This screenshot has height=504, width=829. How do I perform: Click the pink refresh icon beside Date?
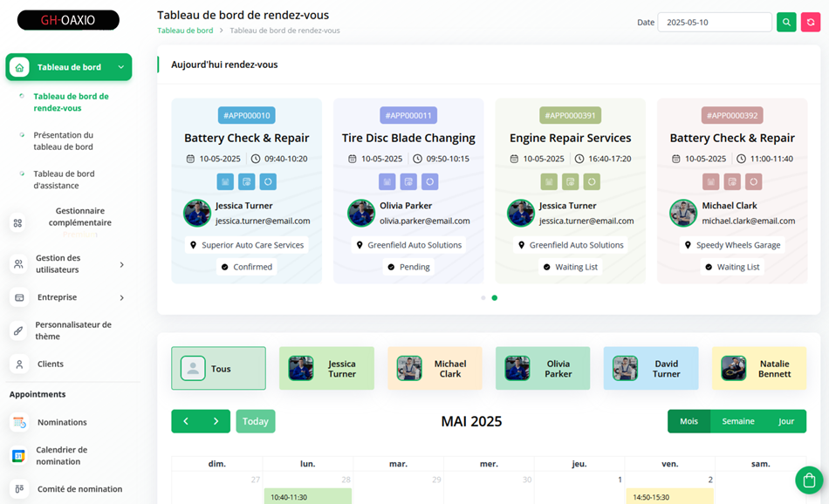click(811, 22)
